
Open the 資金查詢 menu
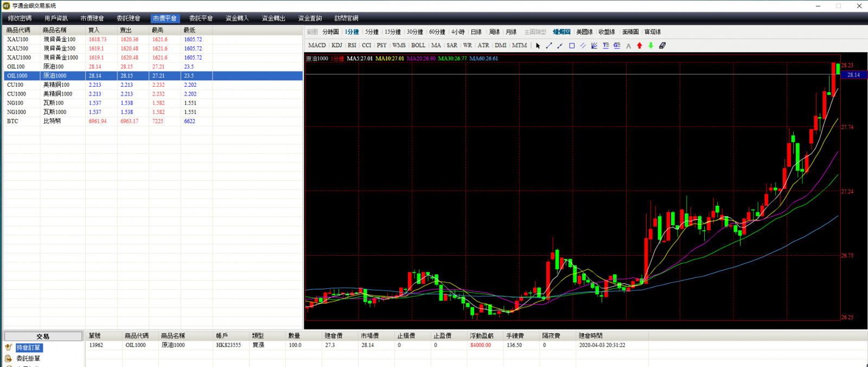[x=310, y=18]
